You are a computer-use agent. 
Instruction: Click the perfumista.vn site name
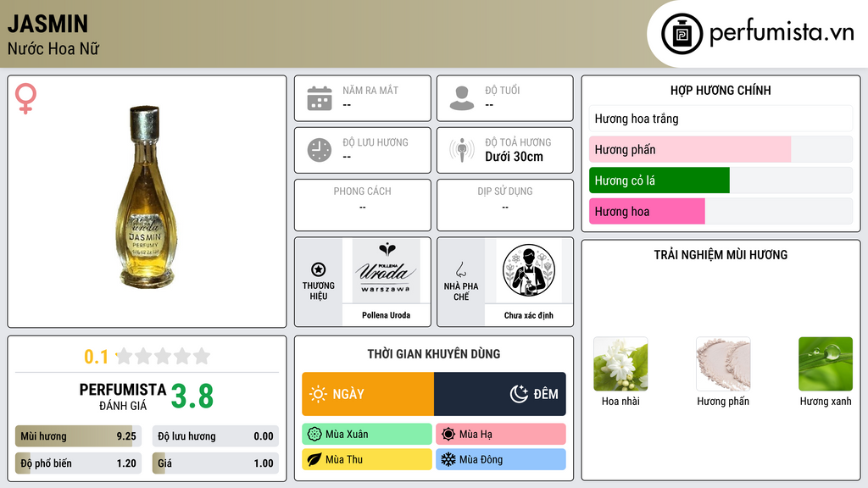pyautogui.click(x=782, y=33)
